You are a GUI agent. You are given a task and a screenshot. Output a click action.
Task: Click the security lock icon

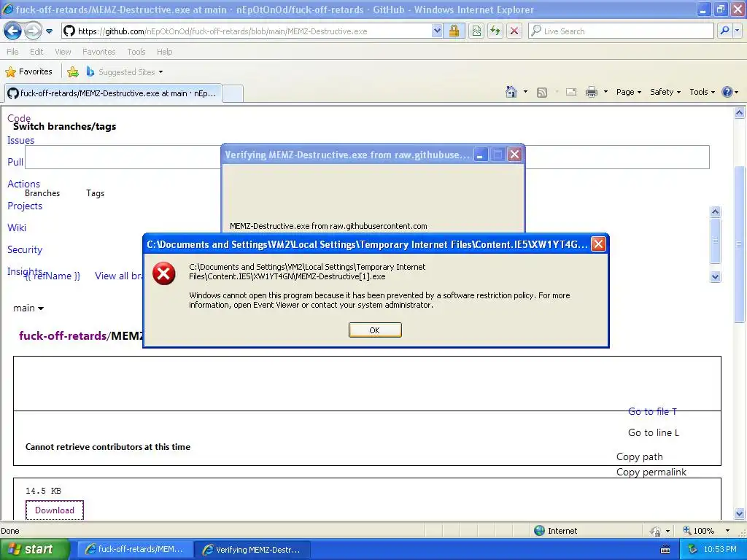(454, 31)
